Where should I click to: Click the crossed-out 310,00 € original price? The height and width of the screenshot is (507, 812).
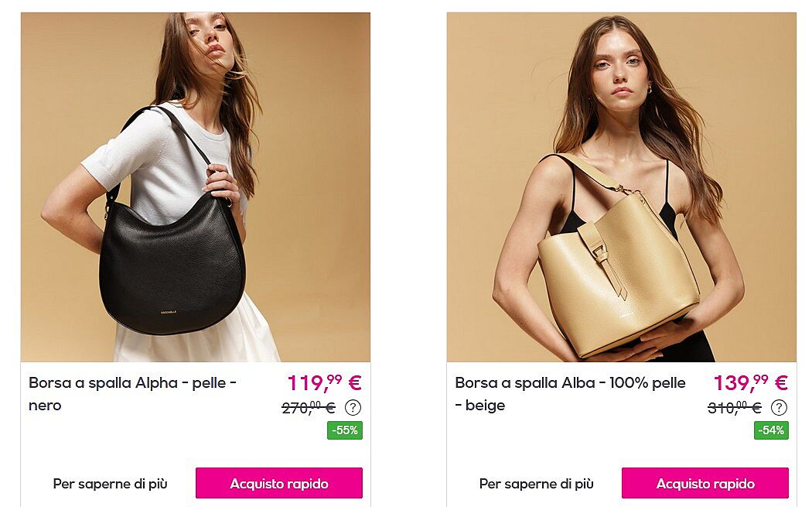pyautogui.click(x=735, y=408)
